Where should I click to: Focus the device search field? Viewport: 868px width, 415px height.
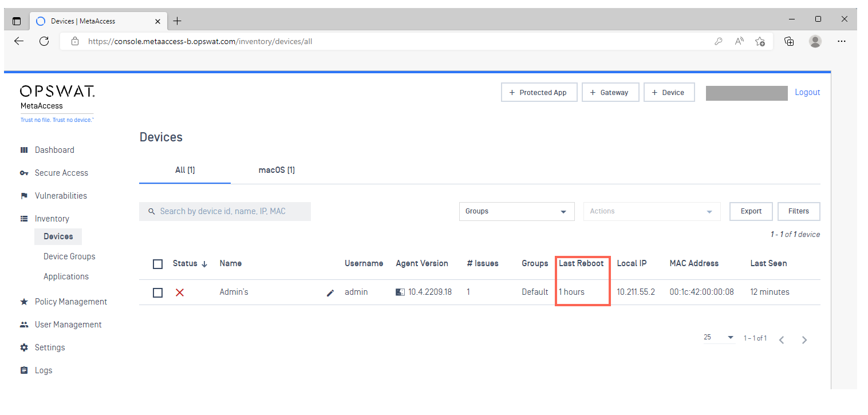coord(225,211)
